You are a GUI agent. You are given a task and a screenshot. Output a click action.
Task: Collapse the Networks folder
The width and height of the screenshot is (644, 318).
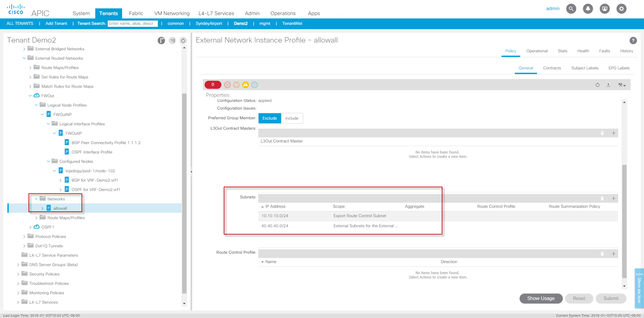[x=36, y=199]
